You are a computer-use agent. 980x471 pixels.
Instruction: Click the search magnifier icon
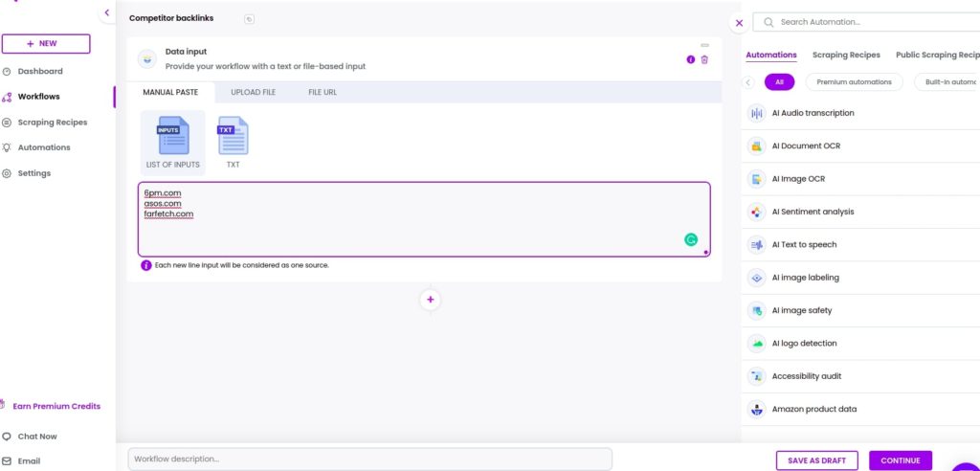pos(768,22)
